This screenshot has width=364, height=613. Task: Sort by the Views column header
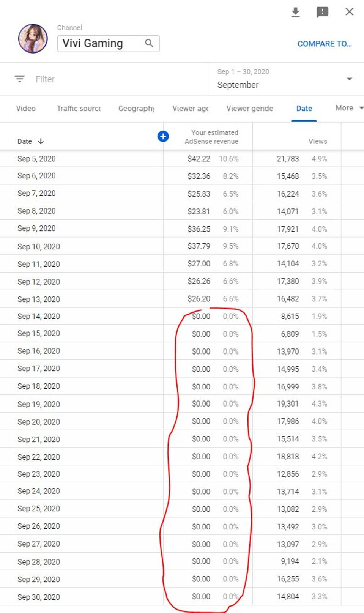(318, 142)
